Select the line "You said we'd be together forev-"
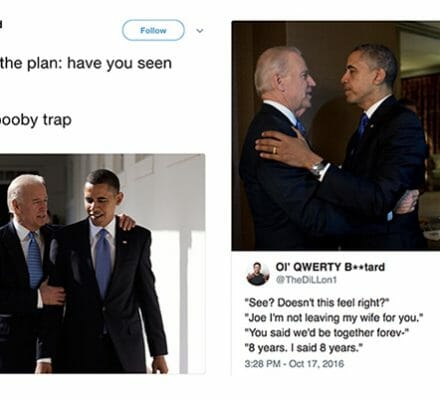 click(x=327, y=333)
